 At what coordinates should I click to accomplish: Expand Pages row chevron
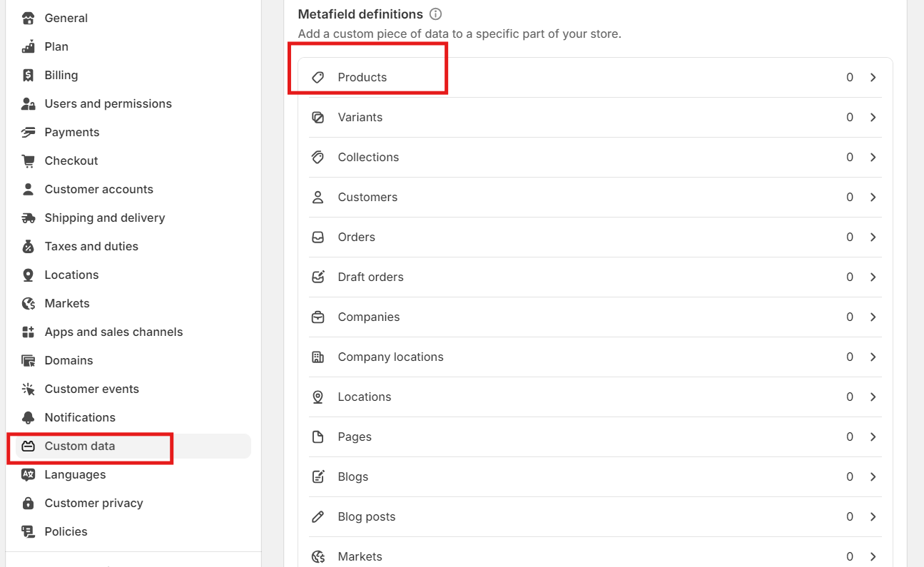point(873,436)
